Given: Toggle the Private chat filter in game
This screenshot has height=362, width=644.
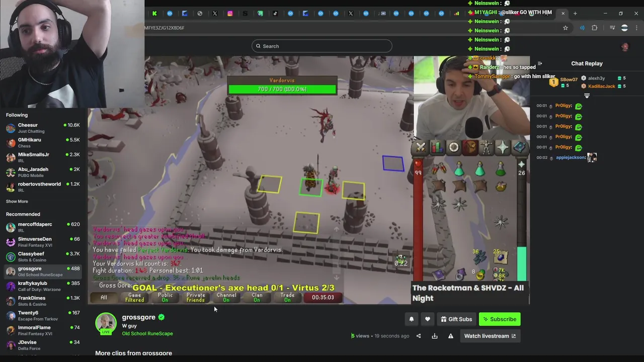Looking at the screenshot, I should (x=196, y=298).
